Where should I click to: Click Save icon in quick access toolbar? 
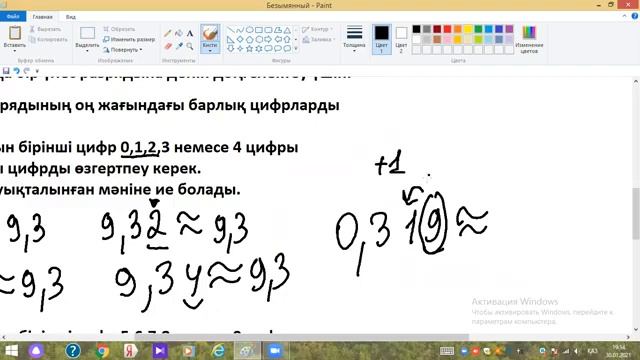click(6, 71)
